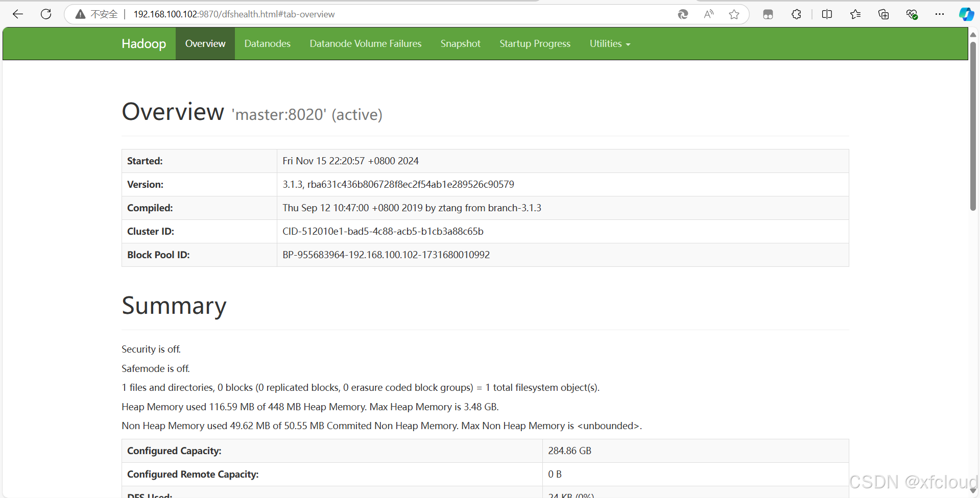This screenshot has width=980, height=498.
Task: Click the Overview 'master:8020' (active) heading
Action: click(252, 112)
